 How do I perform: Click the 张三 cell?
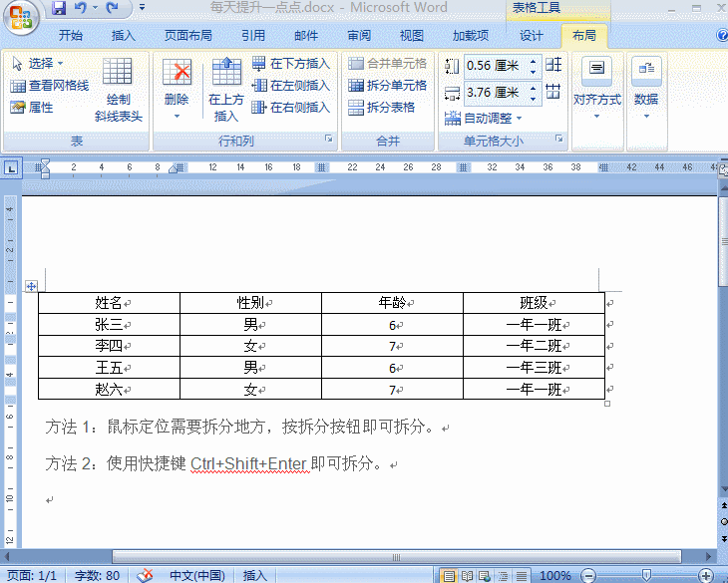(109, 325)
